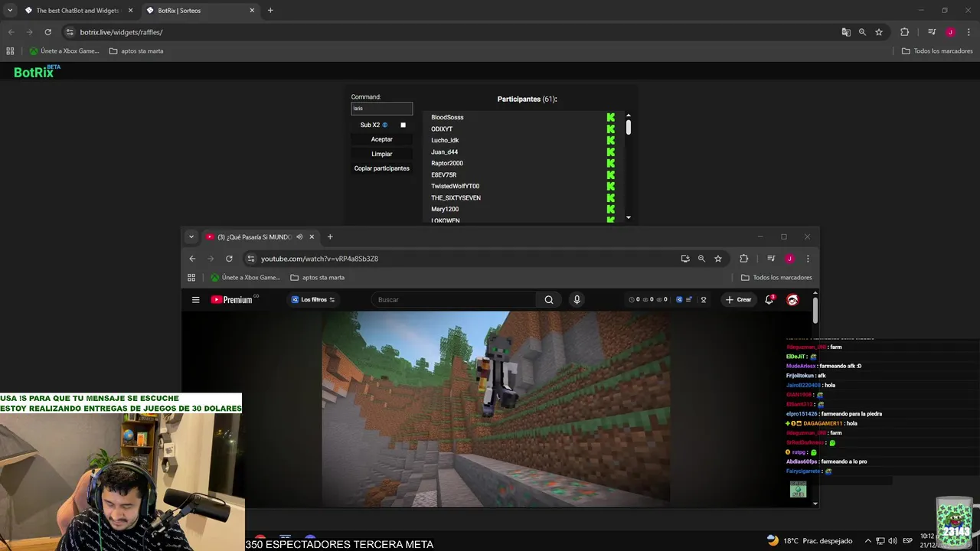Close the 'BotRix | Sorteos' tab
This screenshot has width=980, height=551.
pos(252,11)
